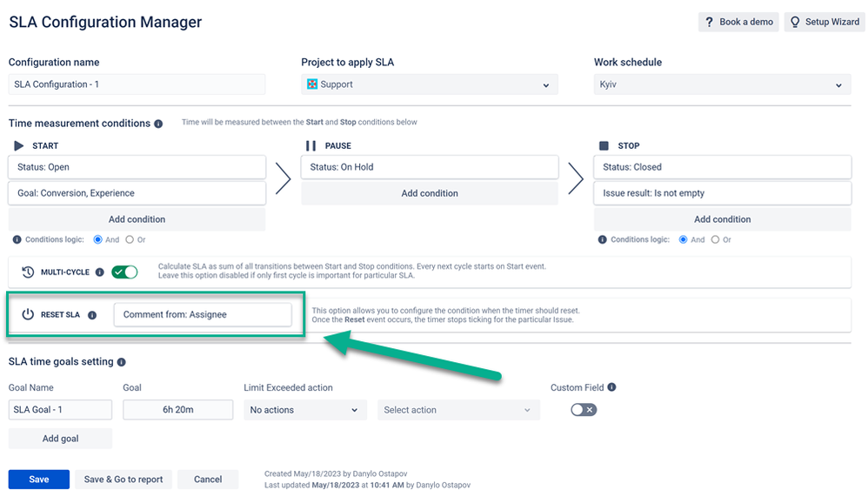Screen dimensions: 868x497
Task: Click the Reset SLA power icon
Action: [x=28, y=314]
